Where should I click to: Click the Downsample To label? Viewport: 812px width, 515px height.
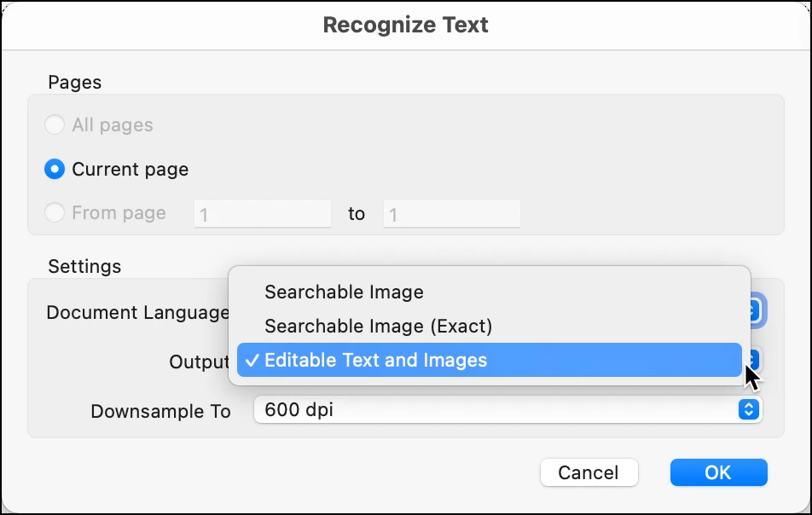click(160, 412)
